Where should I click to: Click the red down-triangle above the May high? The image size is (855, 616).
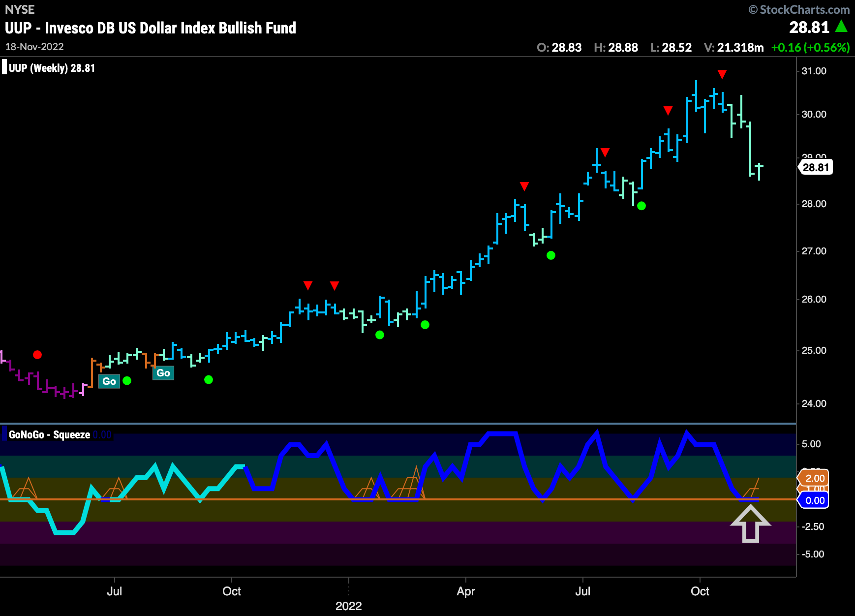tap(524, 186)
